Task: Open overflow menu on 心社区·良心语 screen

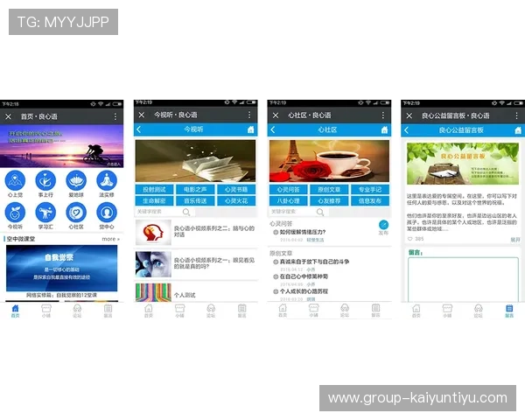Action: pos(382,115)
